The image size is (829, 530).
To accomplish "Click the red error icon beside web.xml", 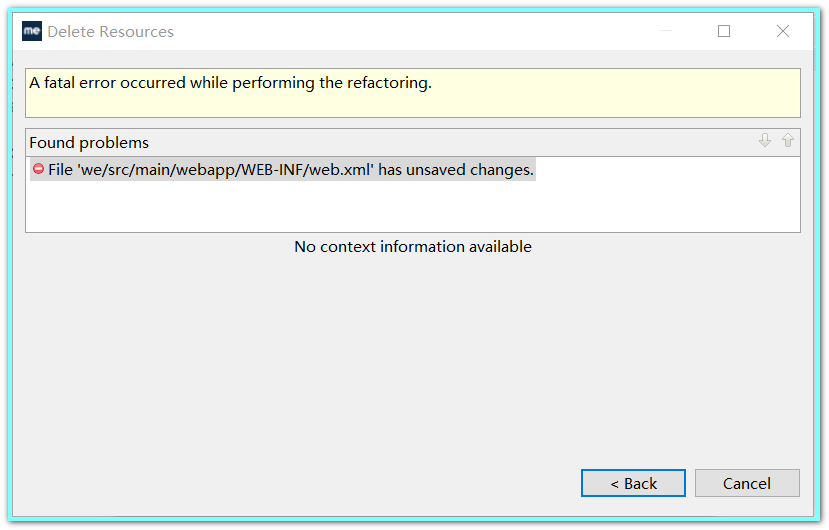I will [38, 170].
